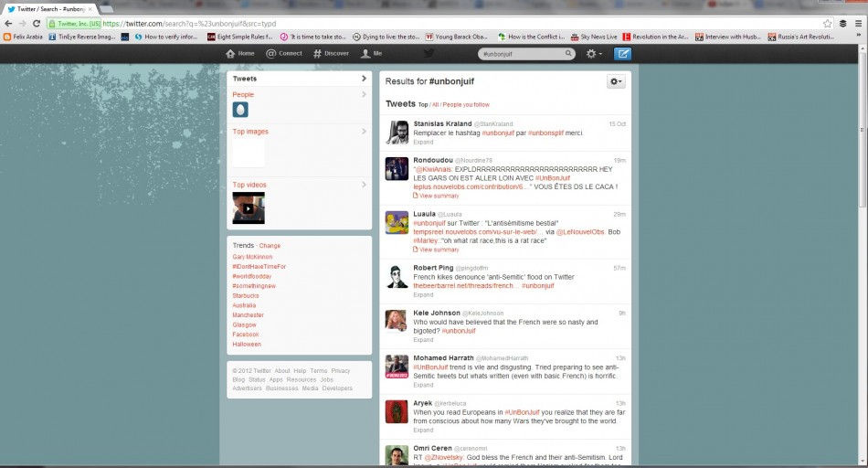Image resolution: width=868 pixels, height=468 pixels.
Task: Click Mohamed Harrath's avatar
Action: [397, 367]
